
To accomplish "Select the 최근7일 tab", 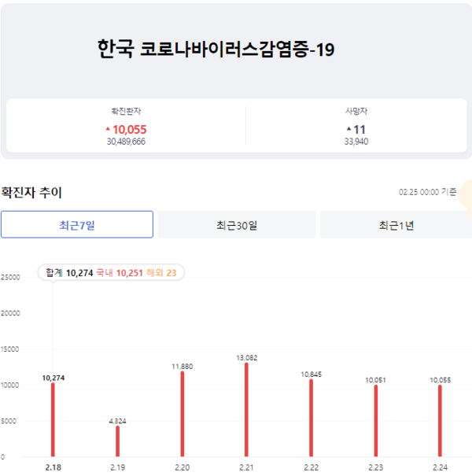I will (77, 225).
